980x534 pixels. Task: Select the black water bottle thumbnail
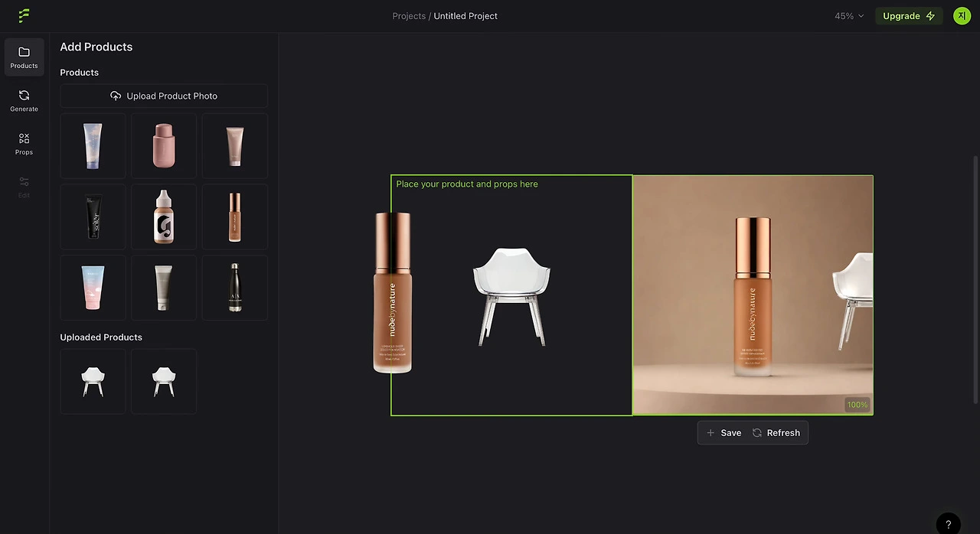[x=235, y=288]
